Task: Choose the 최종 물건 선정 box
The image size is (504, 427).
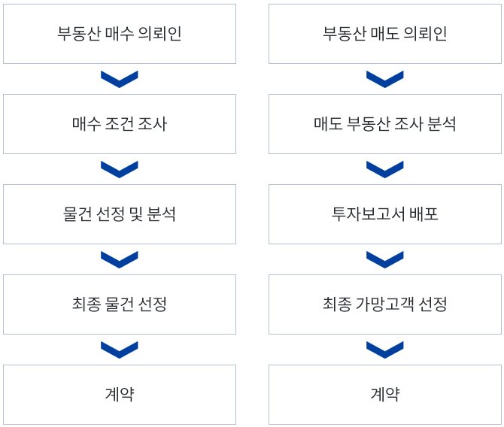Action: (x=120, y=304)
